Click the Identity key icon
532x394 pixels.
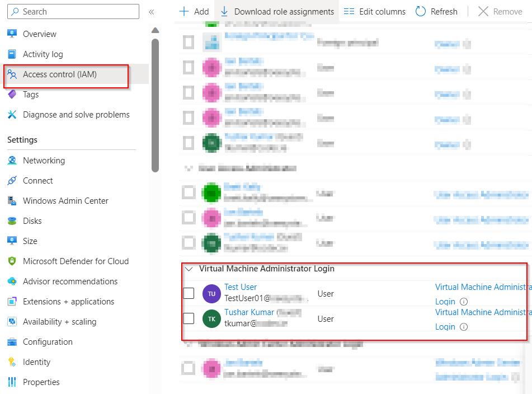tap(12, 362)
